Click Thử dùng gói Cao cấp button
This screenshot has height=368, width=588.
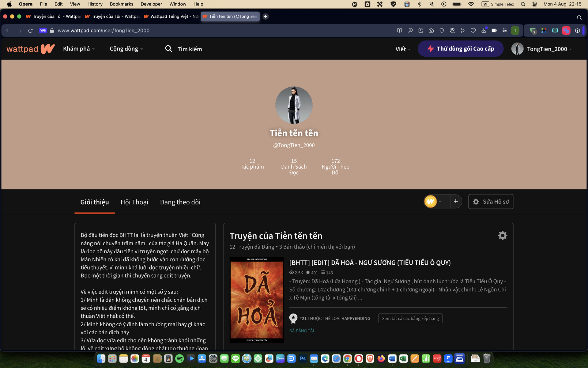coord(460,49)
